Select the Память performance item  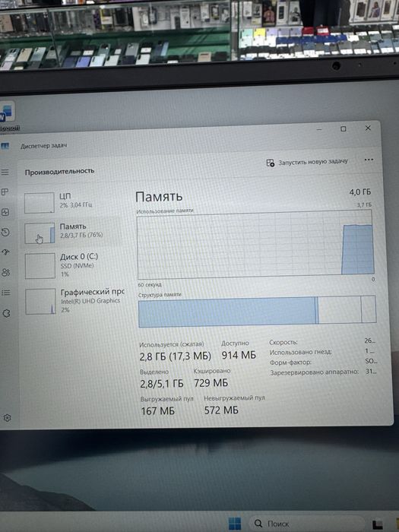tap(72, 233)
